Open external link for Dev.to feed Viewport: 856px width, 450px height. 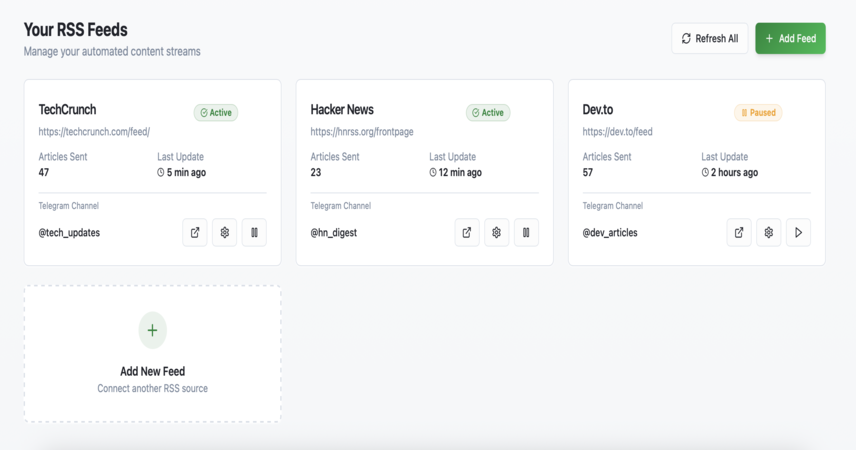point(739,233)
